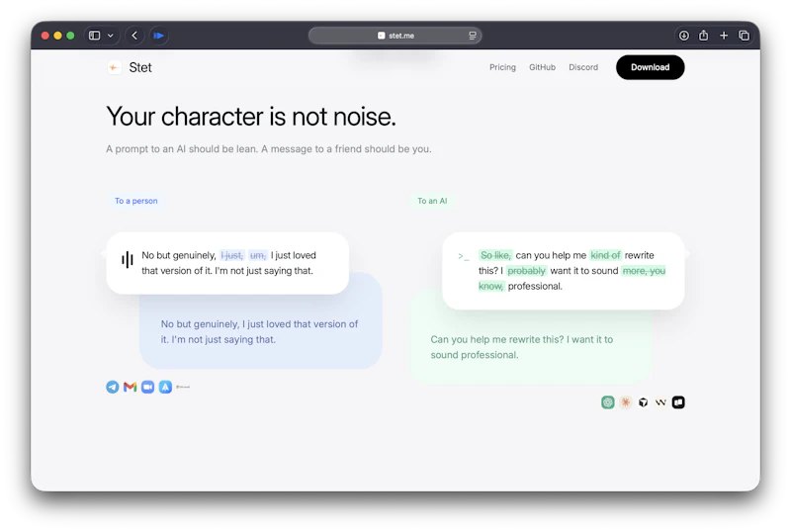Click the highlighted "probably" word

[527, 271]
